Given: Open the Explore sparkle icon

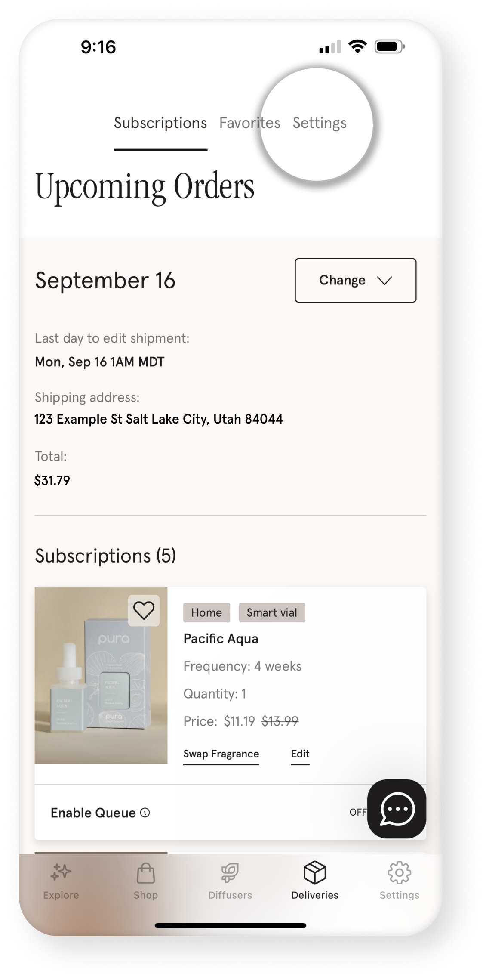Looking at the screenshot, I should click(61, 873).
